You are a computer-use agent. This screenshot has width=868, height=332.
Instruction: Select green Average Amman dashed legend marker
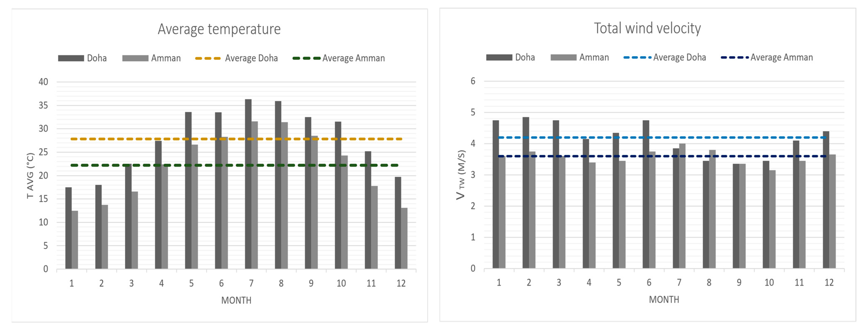(x=306, y=58)
